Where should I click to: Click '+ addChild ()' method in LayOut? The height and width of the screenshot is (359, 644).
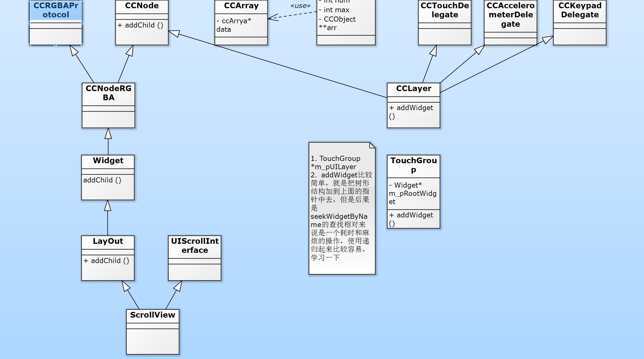click(x=106, y=261)
